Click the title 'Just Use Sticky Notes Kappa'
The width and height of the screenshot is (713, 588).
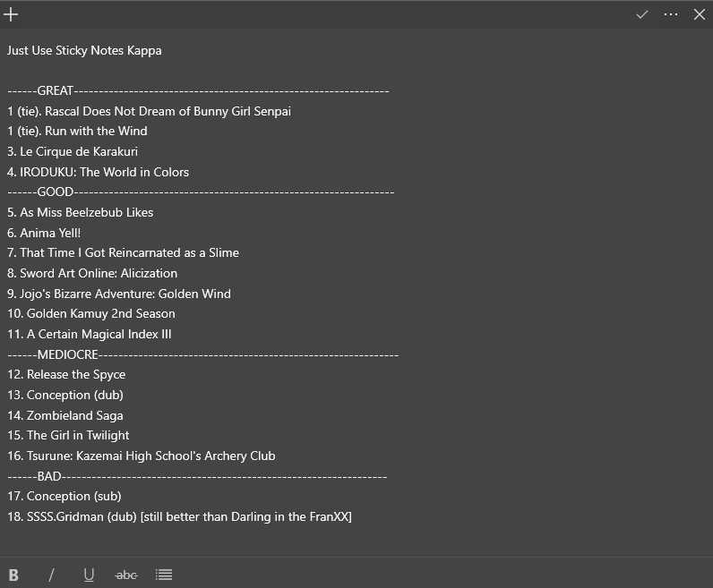click(x=84, y=50)
